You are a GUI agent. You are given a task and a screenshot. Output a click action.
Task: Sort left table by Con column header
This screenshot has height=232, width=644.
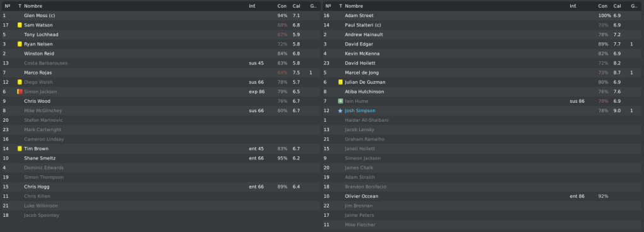[x=282, y=6]
